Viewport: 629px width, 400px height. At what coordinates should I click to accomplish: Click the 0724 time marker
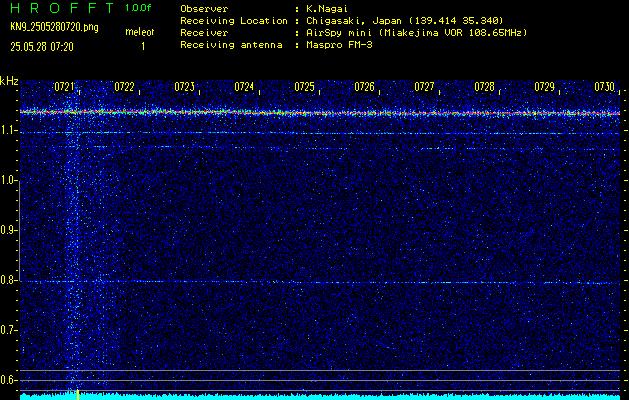[x=244, y=87]
